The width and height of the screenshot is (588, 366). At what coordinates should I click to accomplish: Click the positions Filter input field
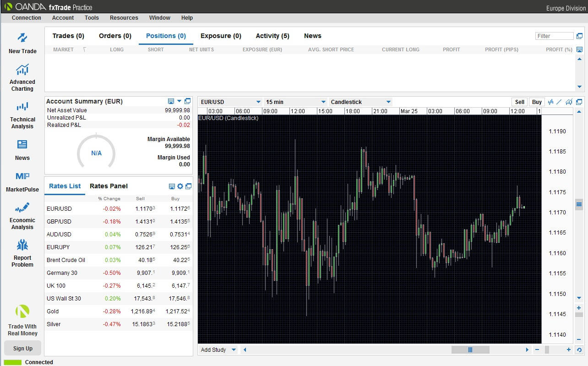(554, 36)
